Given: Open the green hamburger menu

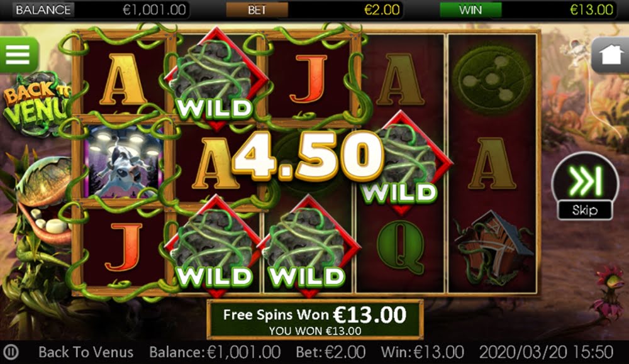Looking at the screenshot, I should pyautogui.click(x=18, y=54).
